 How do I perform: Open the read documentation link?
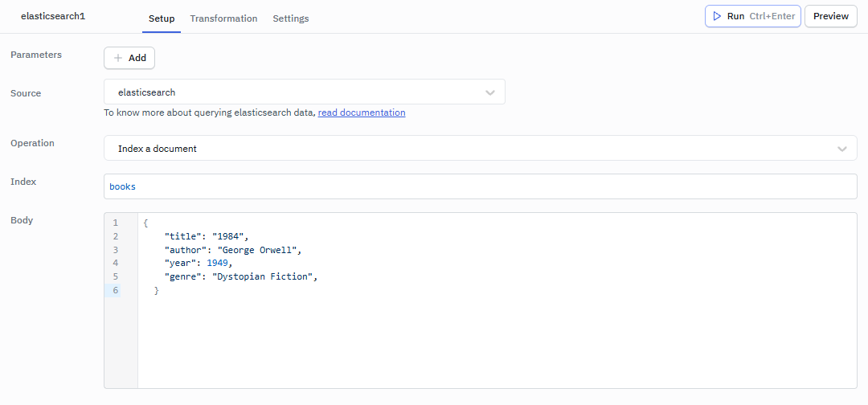pos(362,112)
